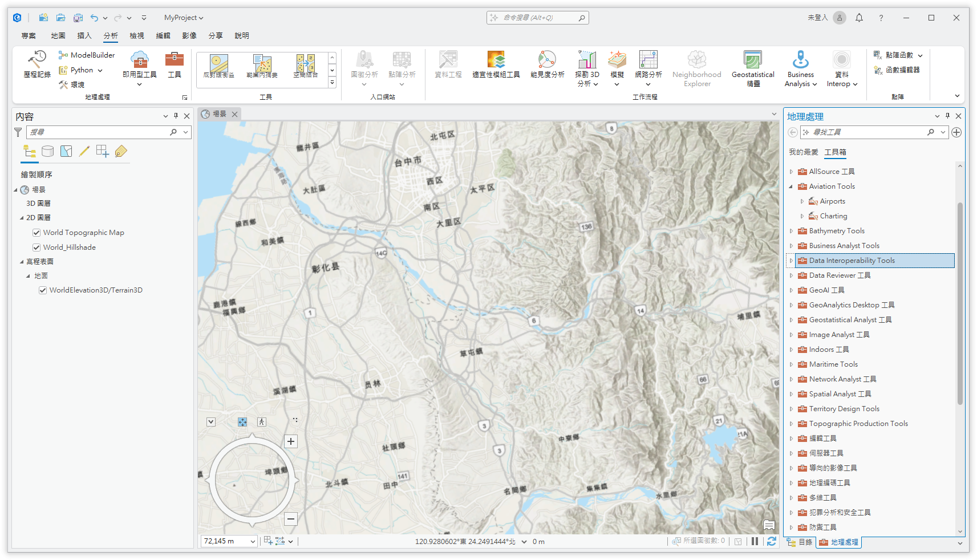Expand the AllSource 工具 toolbox
The height and width of the screenshot is (560, 977).
791,172
